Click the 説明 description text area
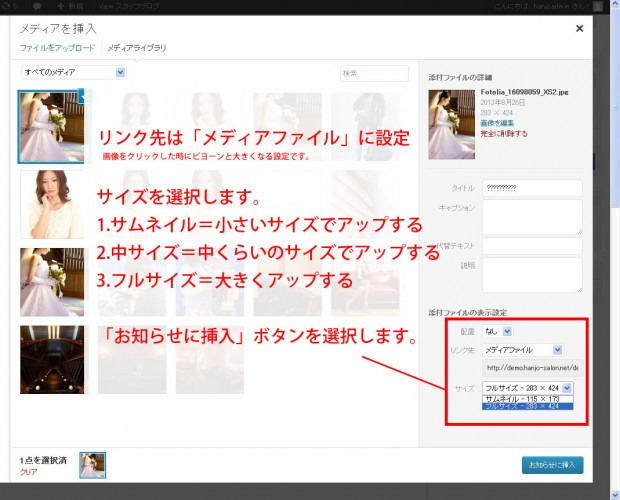The height and width of the screenshot is (500, 620). click(x=531, y=275)
